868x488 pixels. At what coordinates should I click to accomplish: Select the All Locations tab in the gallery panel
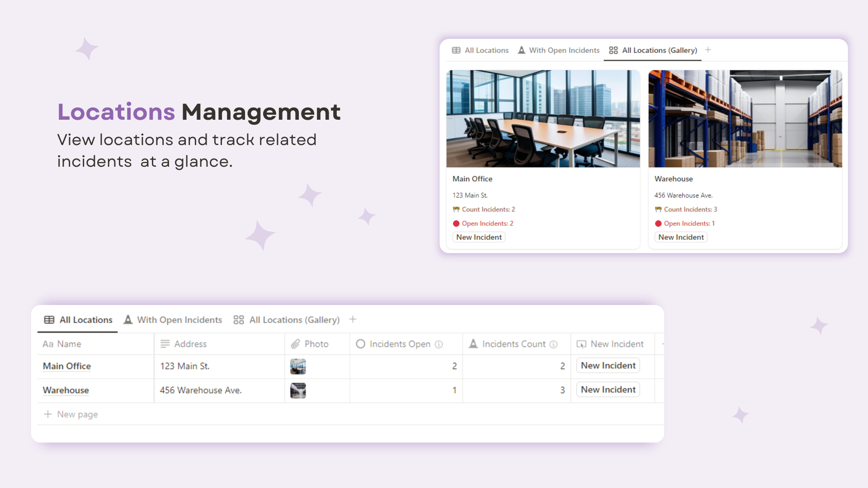pos(480,50)
